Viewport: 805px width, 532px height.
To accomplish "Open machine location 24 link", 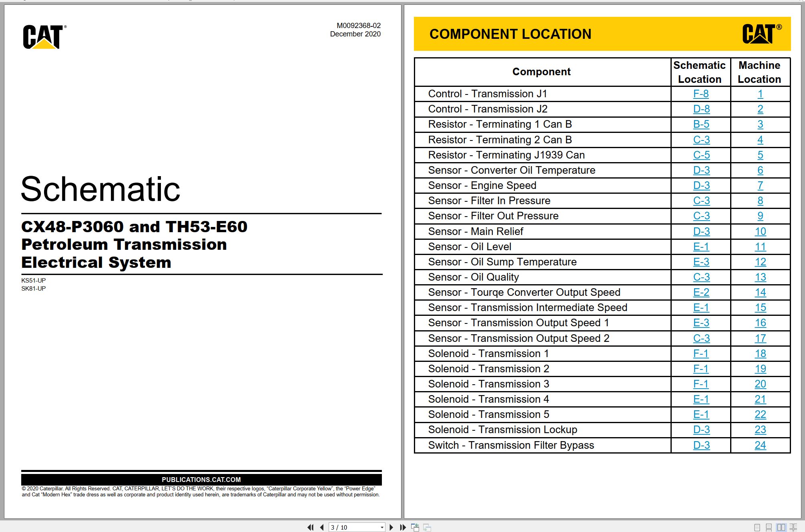I will 760,445.
